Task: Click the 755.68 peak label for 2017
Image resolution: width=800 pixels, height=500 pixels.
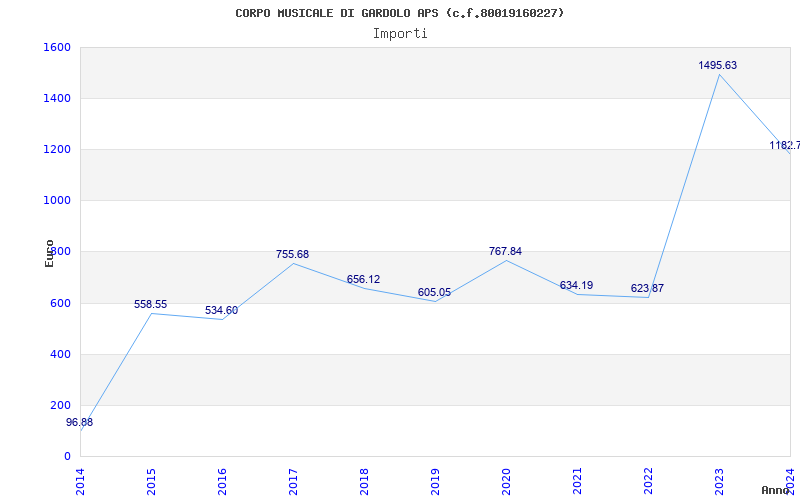Action: coord(292,255)
